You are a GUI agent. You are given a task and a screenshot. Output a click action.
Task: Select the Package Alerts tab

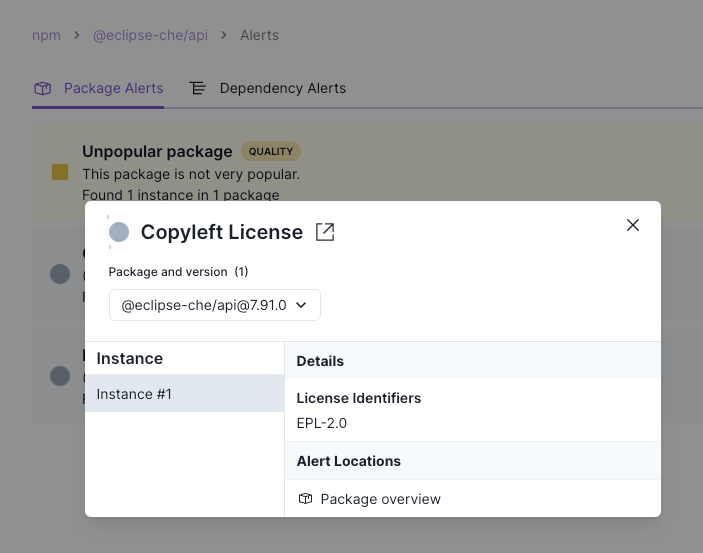[113, 88]
